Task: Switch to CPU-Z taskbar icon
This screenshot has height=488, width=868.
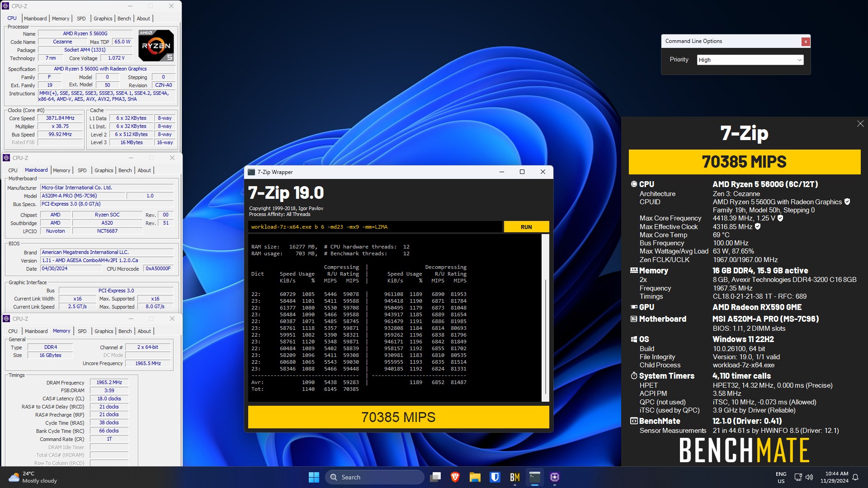Action: [x=555, y=477]
